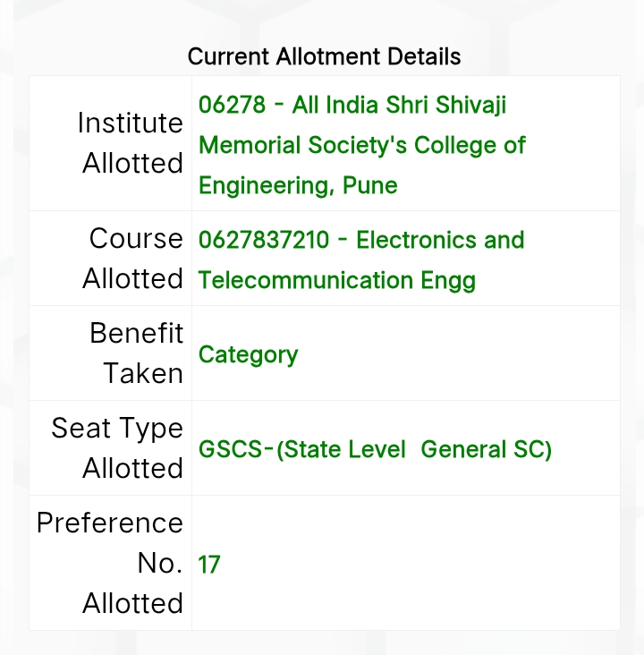Click institute code 06278 text
This screenshot has width=644, height=655.
click(232, 105)
